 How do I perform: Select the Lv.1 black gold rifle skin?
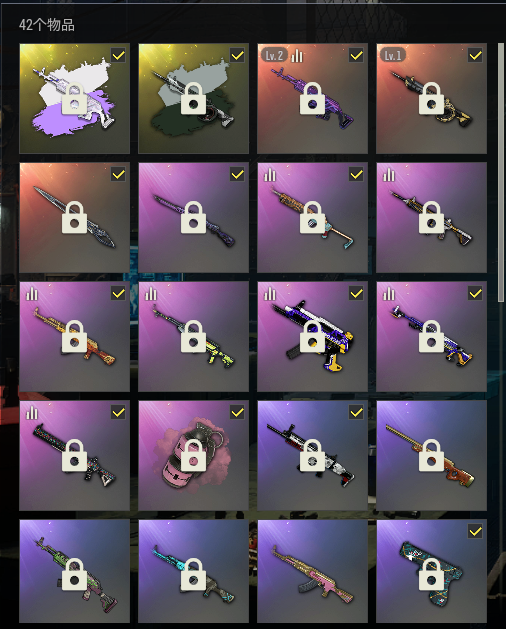click(x=431, y=98)
